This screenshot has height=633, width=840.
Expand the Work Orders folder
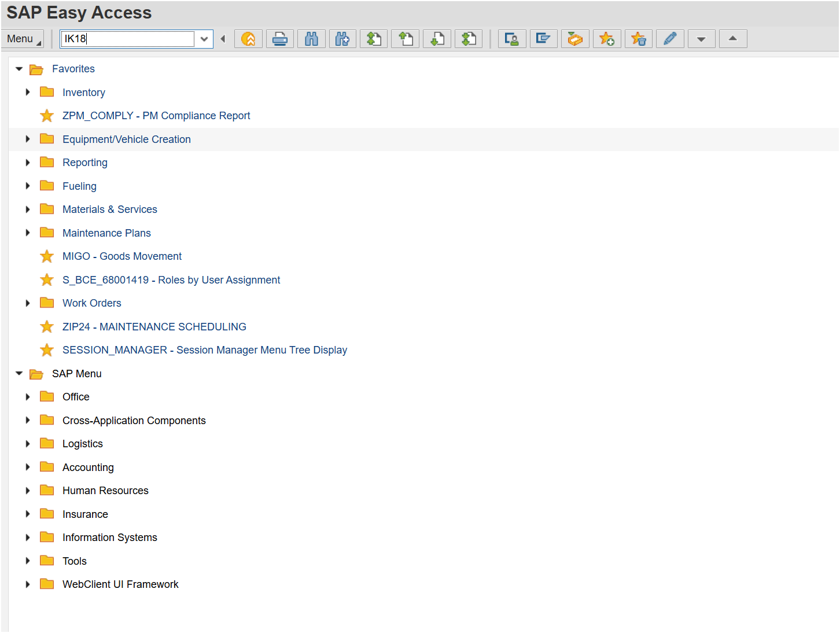[x=27, y=303]
